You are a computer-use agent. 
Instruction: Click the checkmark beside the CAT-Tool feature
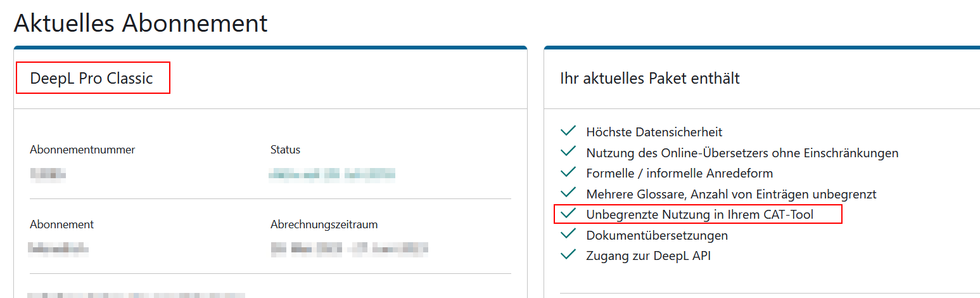point(568,214)
